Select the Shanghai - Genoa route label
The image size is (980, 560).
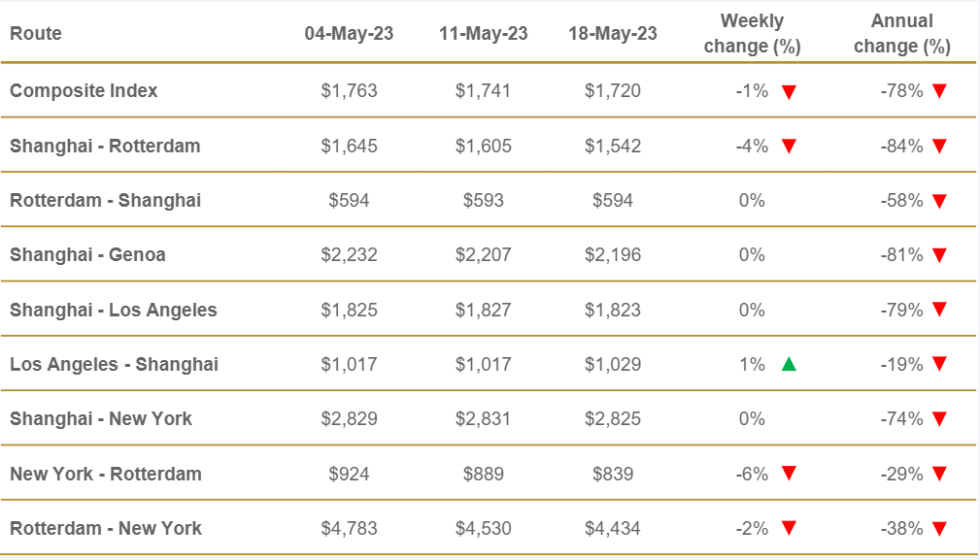87,255
